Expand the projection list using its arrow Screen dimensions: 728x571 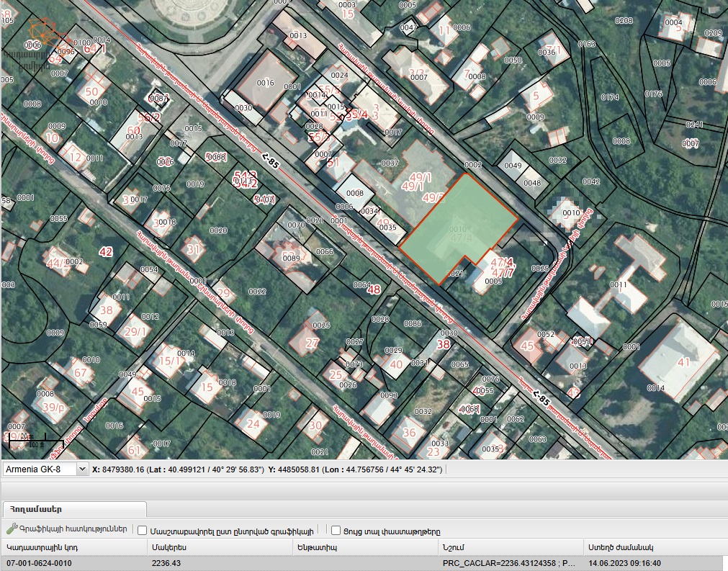(82, 469)
